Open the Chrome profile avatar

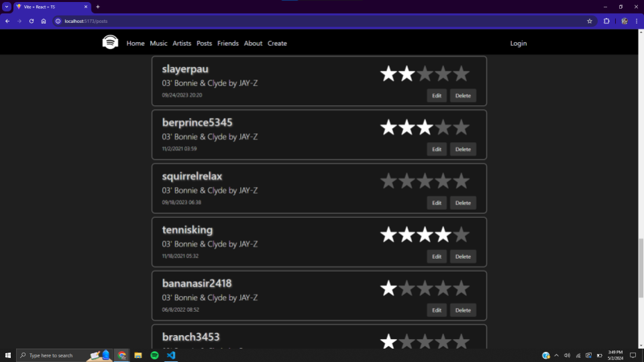(625, 21)
